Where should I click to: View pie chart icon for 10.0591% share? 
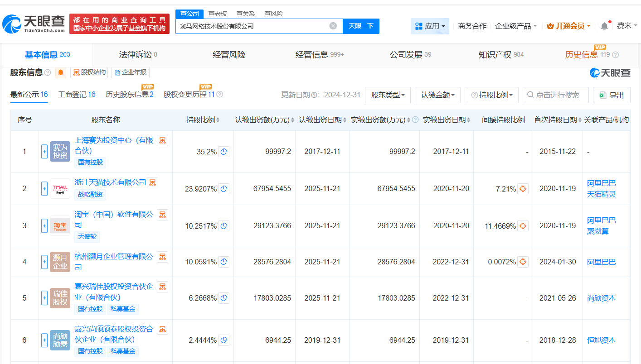pos(223,262)
